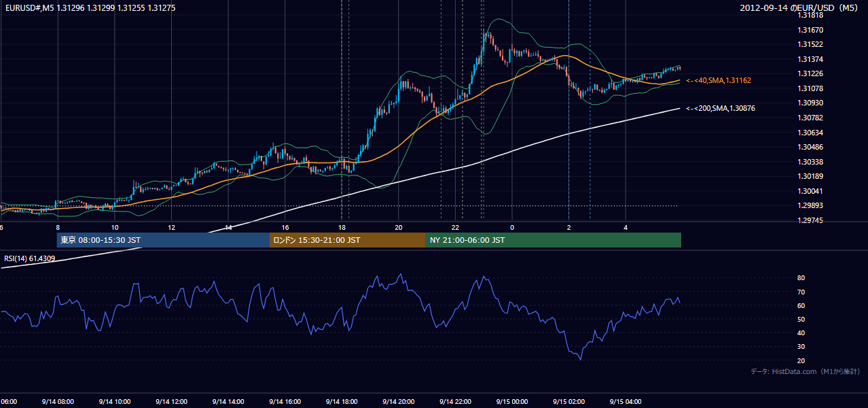Click the 9/14 08:00 bottom time label
This screenshot has width=868, height=408.
(x=57, y=402)
